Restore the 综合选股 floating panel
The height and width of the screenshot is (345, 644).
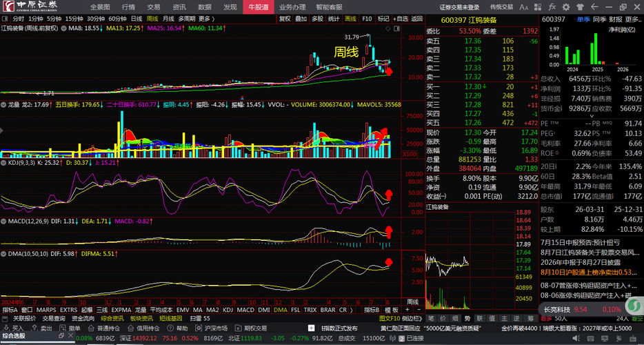click(x=61, y=336)
